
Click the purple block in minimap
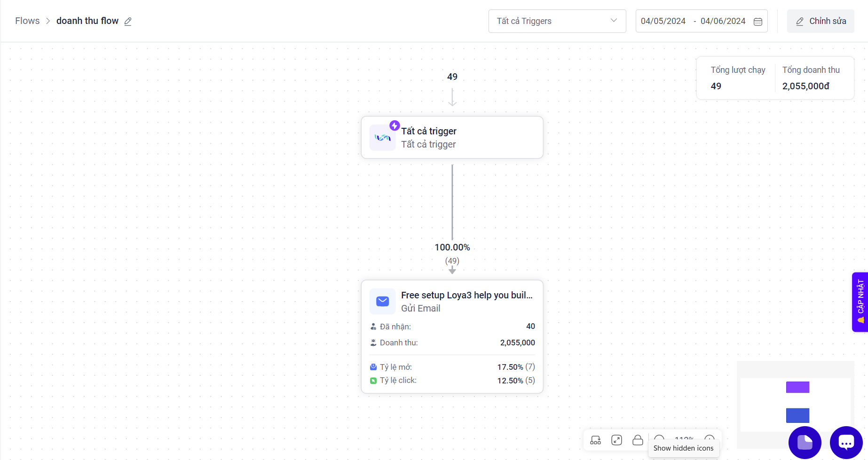(x=797, y=387)
